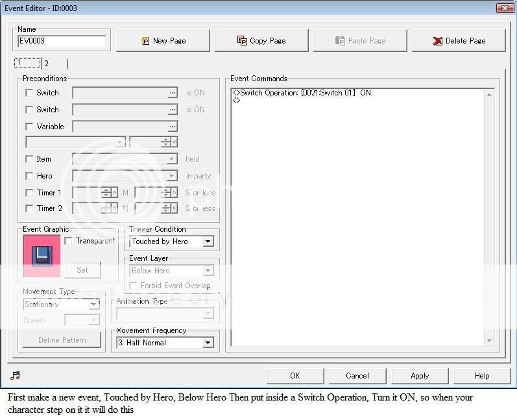Click the music note icon at bottom left
The image size is (517, 420).
point(16,375)
